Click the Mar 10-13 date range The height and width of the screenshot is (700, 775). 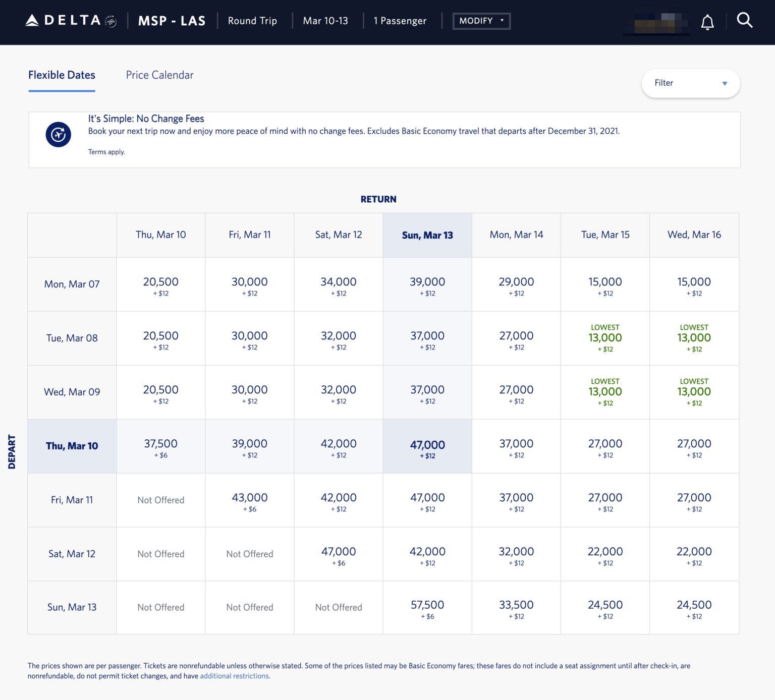(x=325, y=21)
